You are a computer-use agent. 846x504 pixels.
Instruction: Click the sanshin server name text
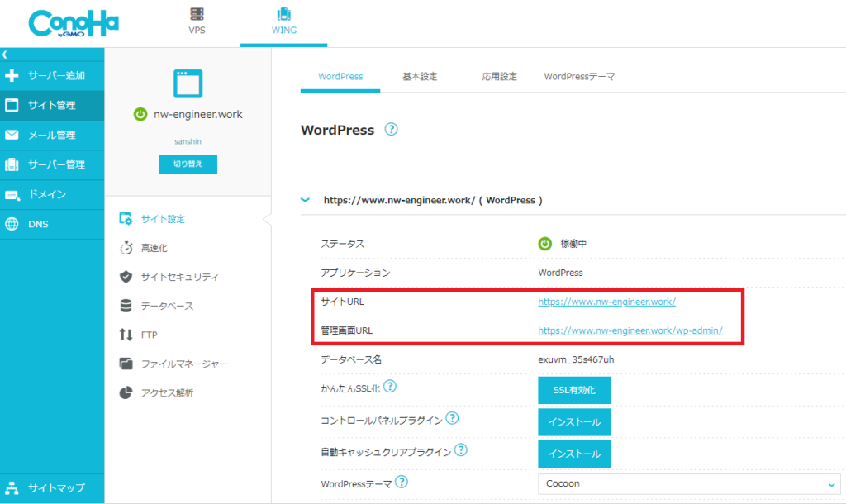pos(188,141)
